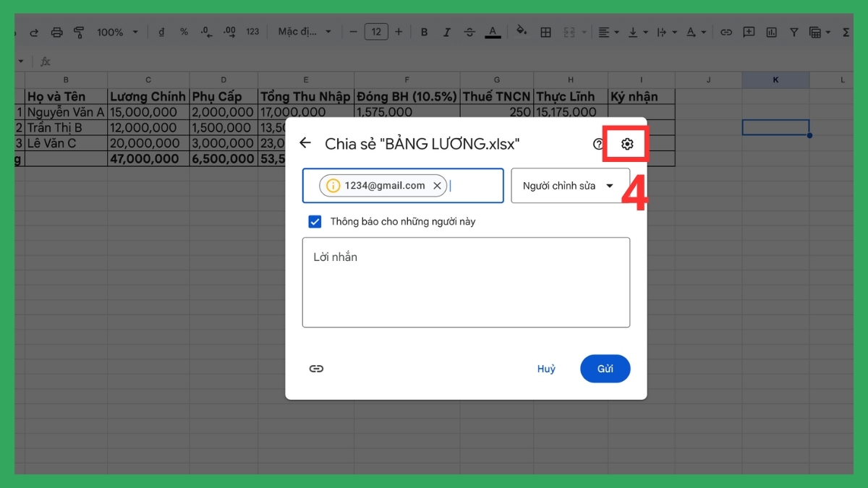Remove 1234@gmail.com by clicking its X
The height and width of the screenshot is (488, 868).
[x=437, y=185]
